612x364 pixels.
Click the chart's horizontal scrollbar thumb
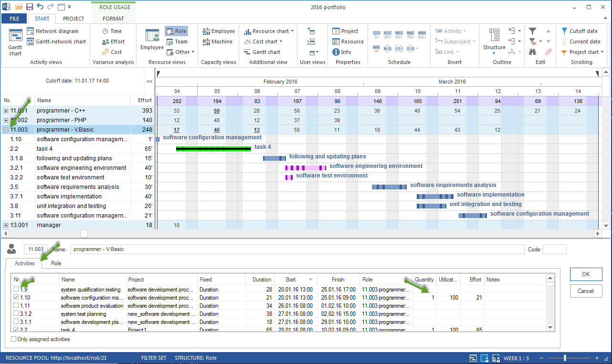coord(84,233)
